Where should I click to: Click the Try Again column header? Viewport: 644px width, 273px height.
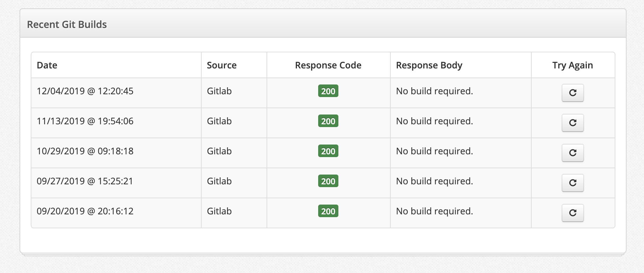(x=572, y=65)
